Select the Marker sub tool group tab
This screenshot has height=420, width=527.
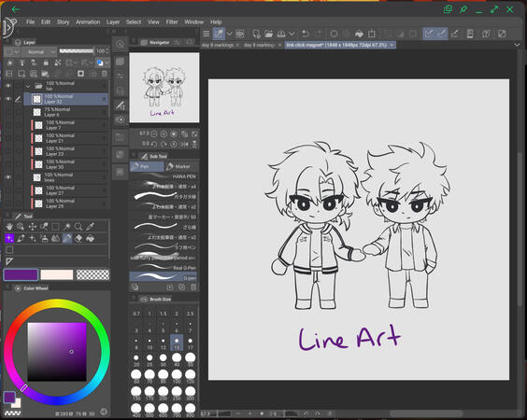pyautogui.click(x=181, y=166)
